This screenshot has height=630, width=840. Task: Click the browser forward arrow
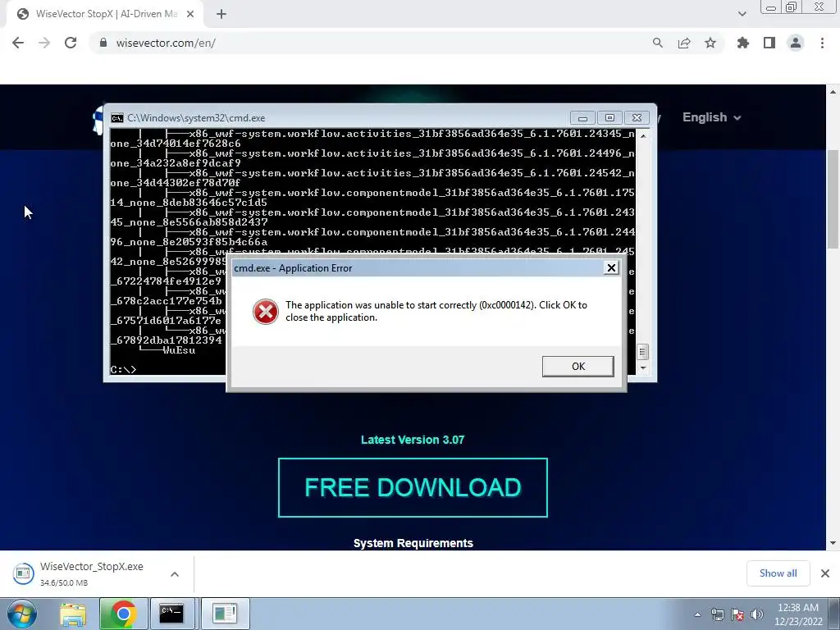[44, 43]
